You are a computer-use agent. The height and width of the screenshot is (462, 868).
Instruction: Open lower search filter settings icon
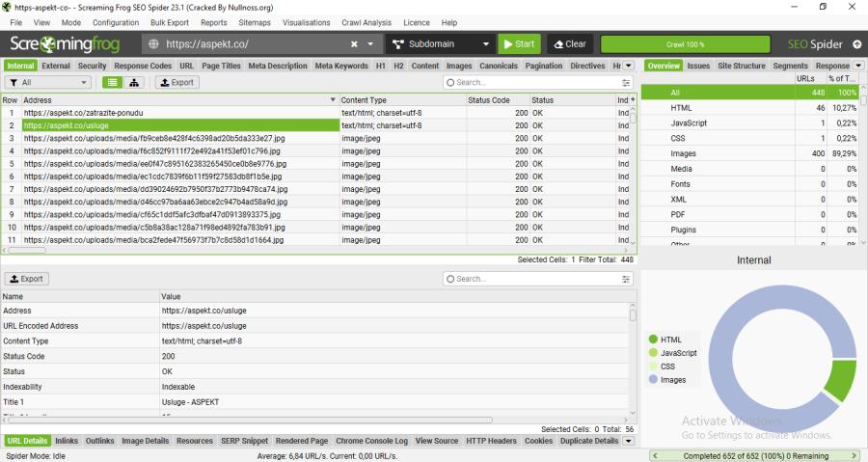coord(626,279)
